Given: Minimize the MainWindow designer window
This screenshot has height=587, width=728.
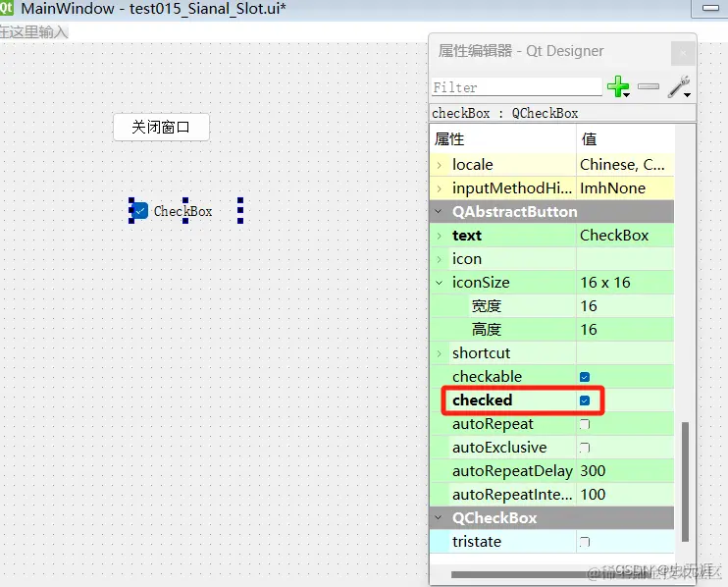Looking at the screenshot, I should pyautogui.click(x=710, y=8).
